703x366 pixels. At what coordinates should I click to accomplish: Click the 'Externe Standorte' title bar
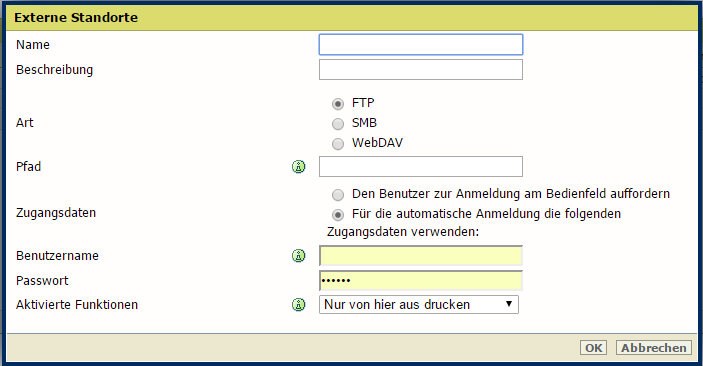(x=352, y=17)
